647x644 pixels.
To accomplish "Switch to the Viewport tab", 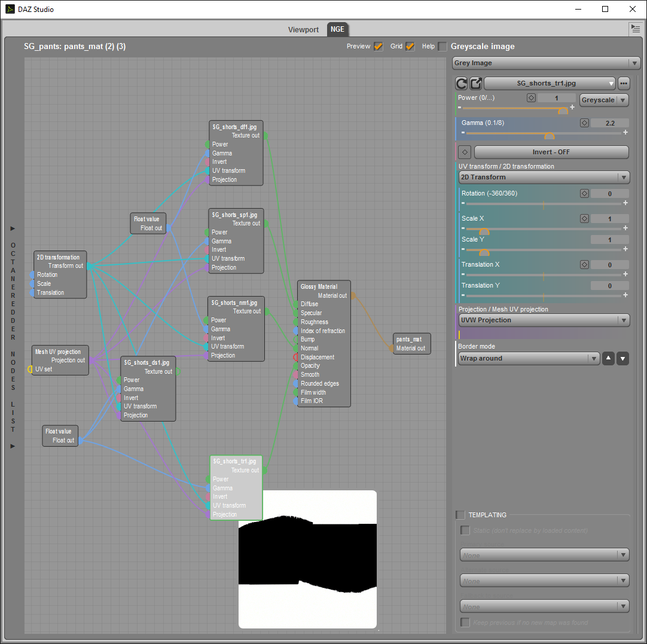I will [x=303, y=30].
